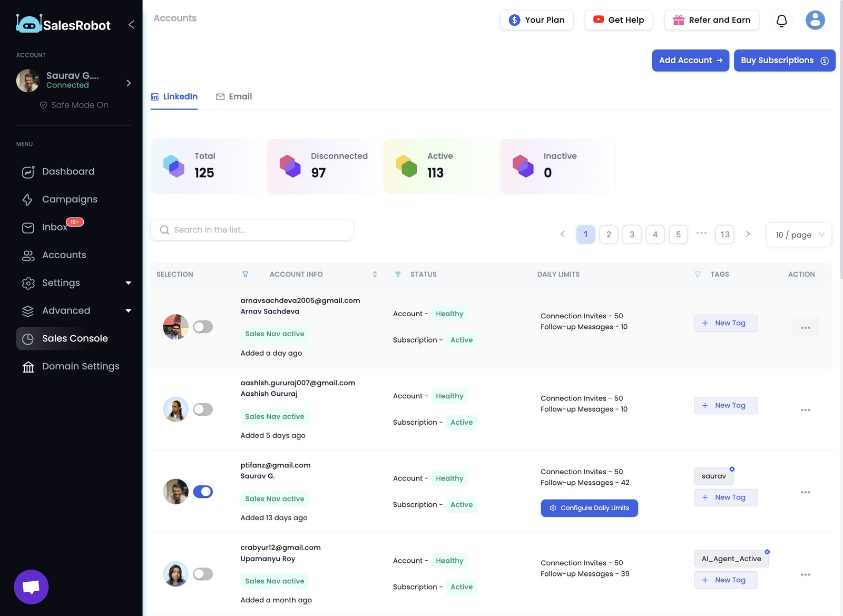
Task: Open the 10 / page dropdown
Action: 799,235
